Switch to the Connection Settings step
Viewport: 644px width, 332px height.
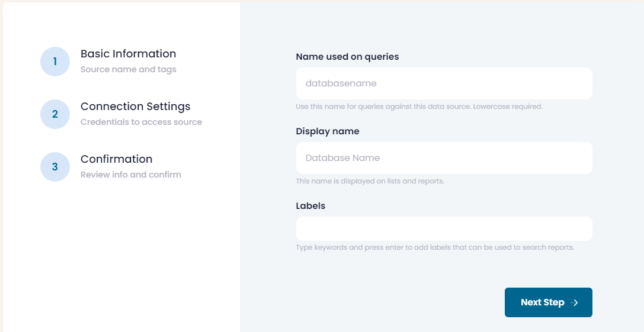(135, 107)
